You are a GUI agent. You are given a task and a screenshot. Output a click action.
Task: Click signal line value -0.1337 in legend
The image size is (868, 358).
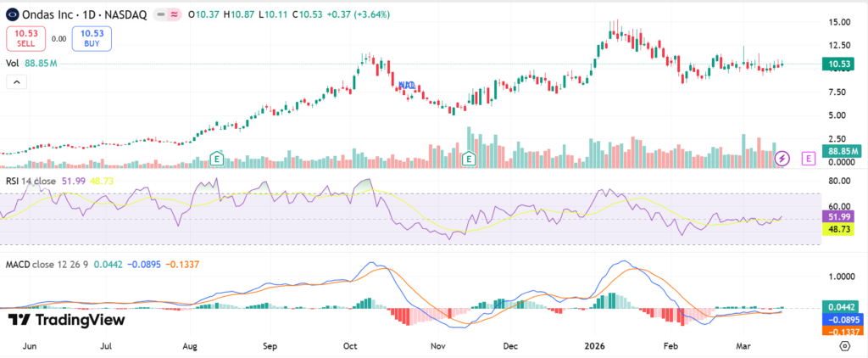click(182, 265)
